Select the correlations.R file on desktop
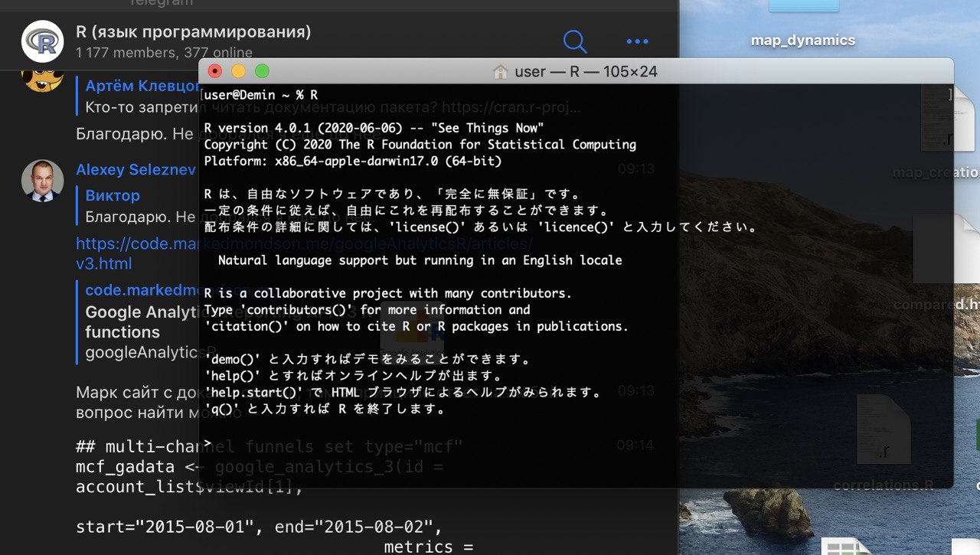980x555 pixels. (884, 444)
